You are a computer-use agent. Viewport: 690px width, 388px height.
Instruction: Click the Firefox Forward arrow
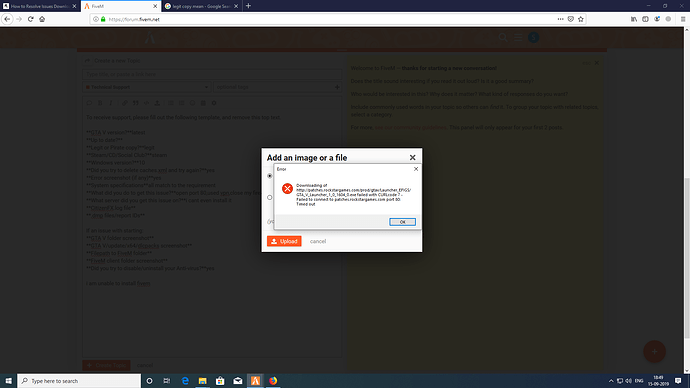point(19,19)
